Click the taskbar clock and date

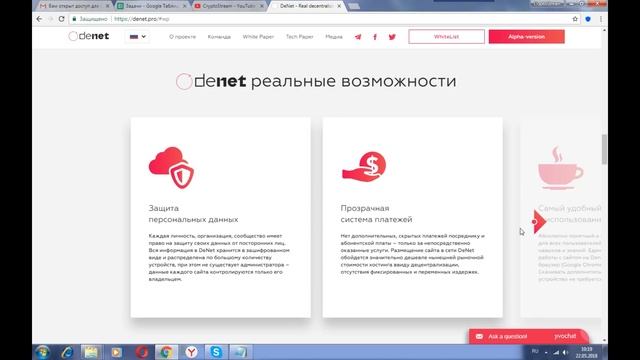[587, 353]
